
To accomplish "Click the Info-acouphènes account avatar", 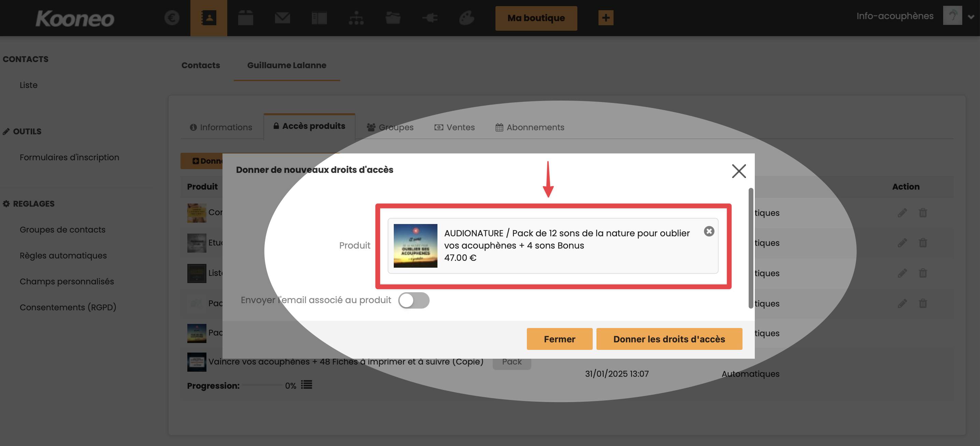I will (x=952, y=16).
